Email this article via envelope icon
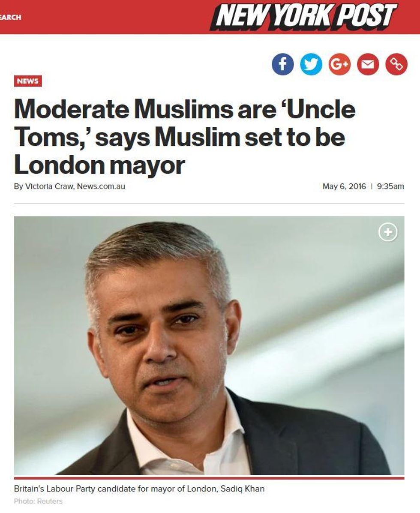The image size is (420, 513). coord(368,64)
